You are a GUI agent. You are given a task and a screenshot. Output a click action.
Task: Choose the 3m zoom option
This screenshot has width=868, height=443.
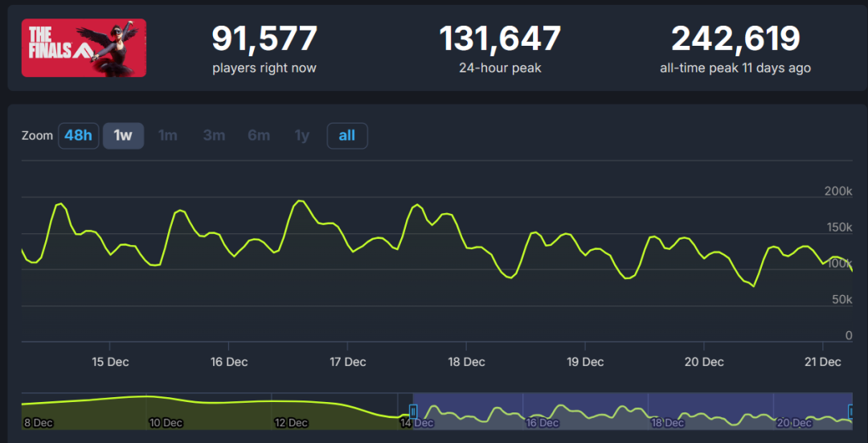pyautogui.click(x=214, y=136)
